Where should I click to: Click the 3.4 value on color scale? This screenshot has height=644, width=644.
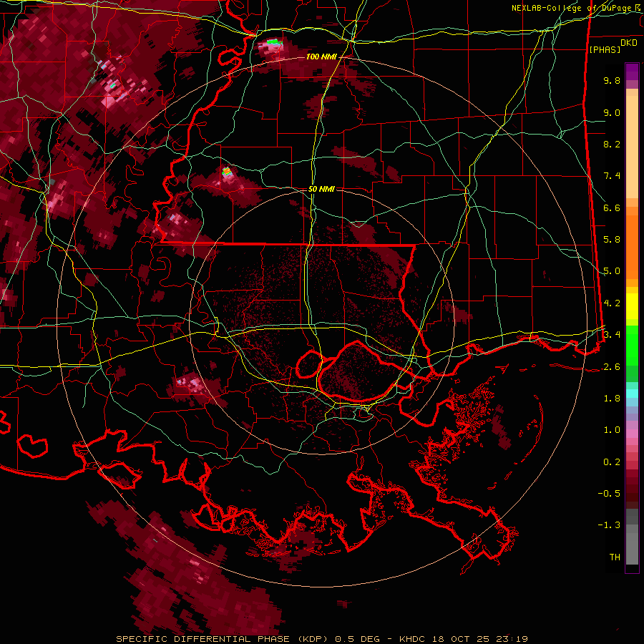[x=612, y=334]
